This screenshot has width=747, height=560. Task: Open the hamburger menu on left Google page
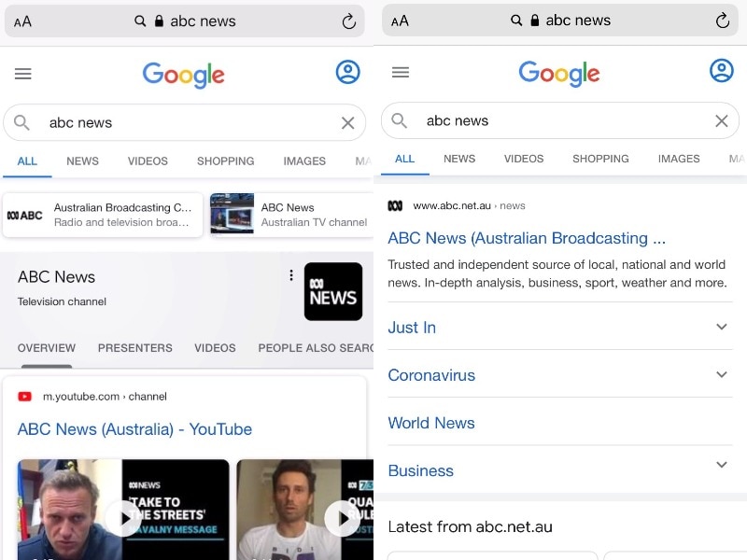(x=22, y=74)
